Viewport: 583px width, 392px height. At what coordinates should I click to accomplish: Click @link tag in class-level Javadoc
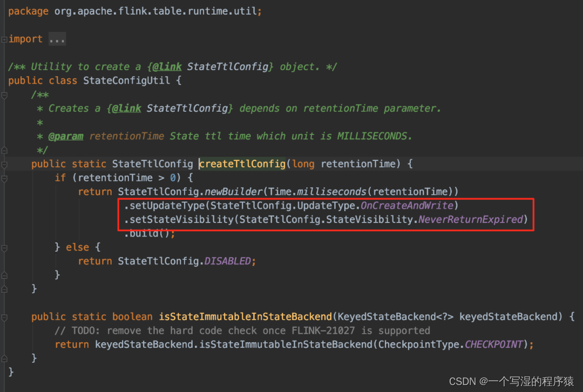pyautogui.click(x=167, y=66)
